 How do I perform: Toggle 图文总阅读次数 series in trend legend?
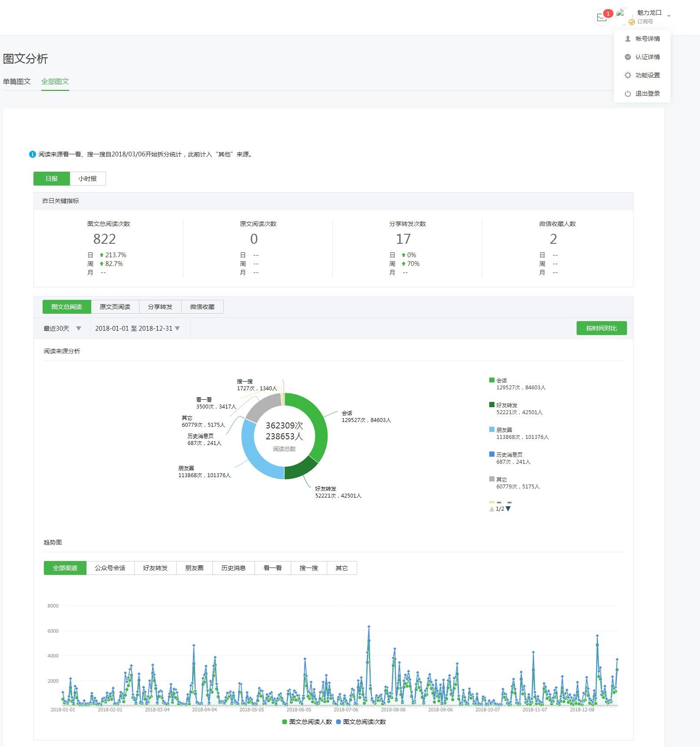point(361,722)
